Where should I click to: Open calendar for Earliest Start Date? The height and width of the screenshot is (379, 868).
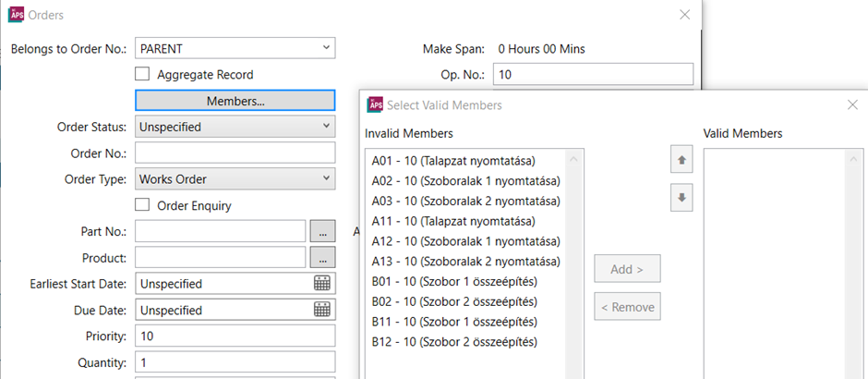322,284
